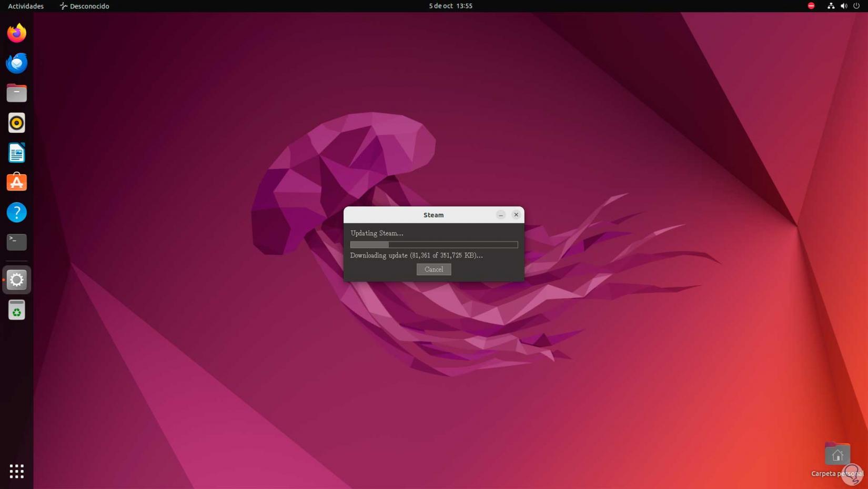
Task: Open the power menu icon
Action: (x=856, y=6)
